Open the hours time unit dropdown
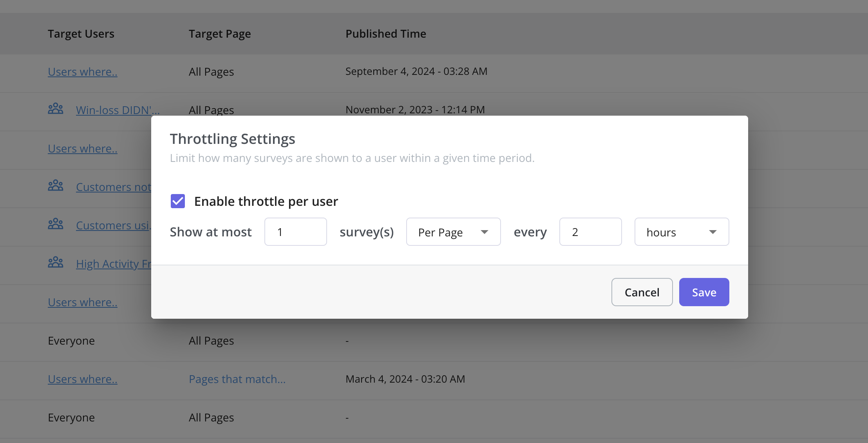The width and height of the screenshot is (868, 443). tap(682, 232)
